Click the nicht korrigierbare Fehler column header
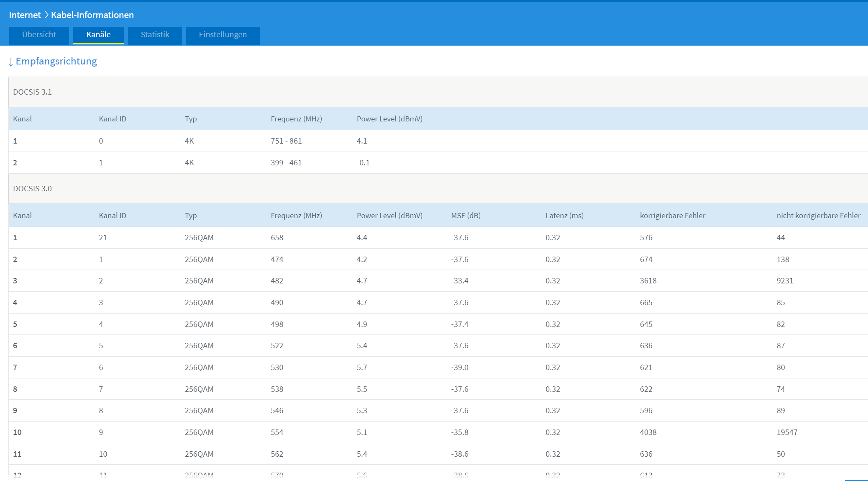The width and height of the screenshot is (868, 481). 818,216
